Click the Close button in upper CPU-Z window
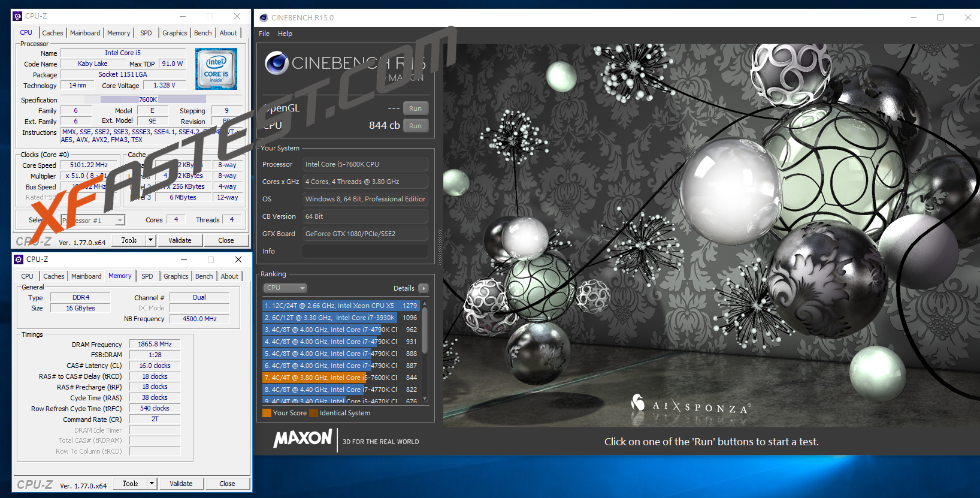Screen dimensions: 980x498 (x=226, y=240)
